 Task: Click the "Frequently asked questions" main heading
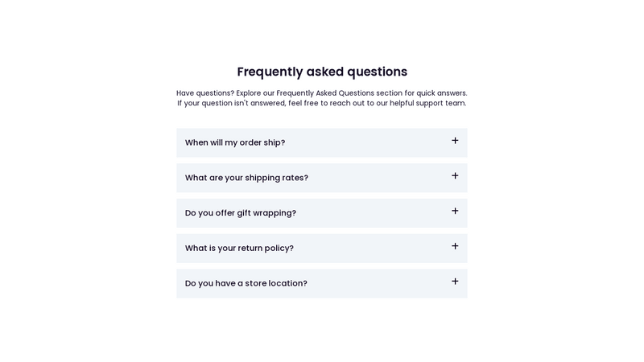click(x=322, y=72)
